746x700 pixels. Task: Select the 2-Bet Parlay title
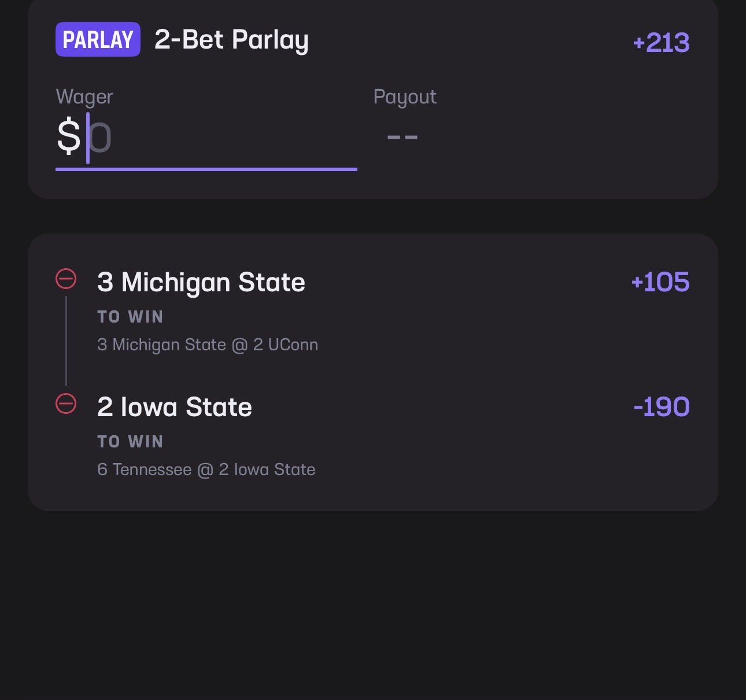click(x=231, y=40)
